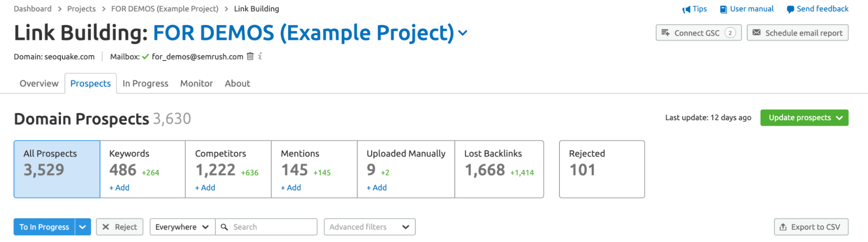
Task: Select the Rejected prospects card
Action: pos(602,169)
